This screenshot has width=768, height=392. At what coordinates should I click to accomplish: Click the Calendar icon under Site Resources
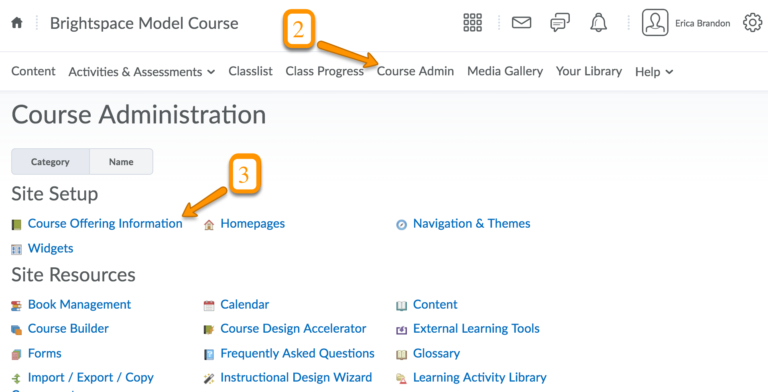click(x=209, y=305)
